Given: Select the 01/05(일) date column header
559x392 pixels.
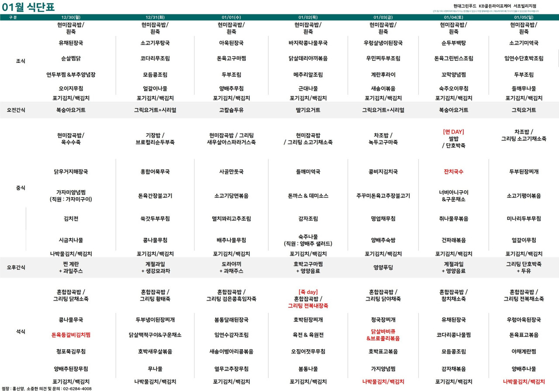Looking at the screenshot, I should 524,17.
